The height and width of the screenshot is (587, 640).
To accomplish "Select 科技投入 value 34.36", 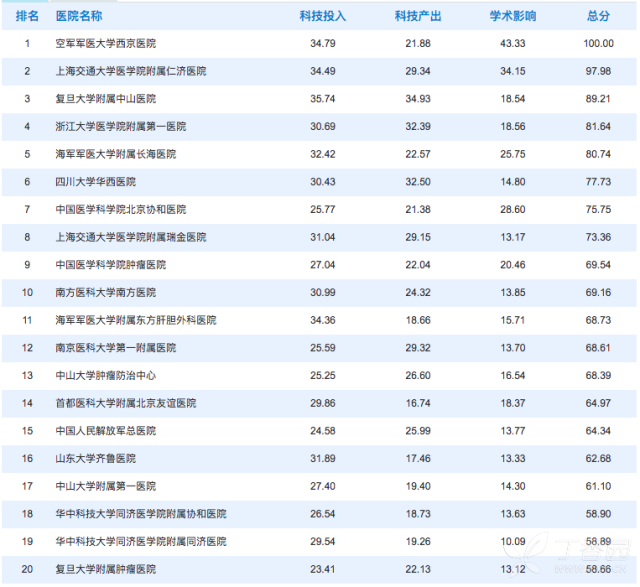I will point(322,320).
